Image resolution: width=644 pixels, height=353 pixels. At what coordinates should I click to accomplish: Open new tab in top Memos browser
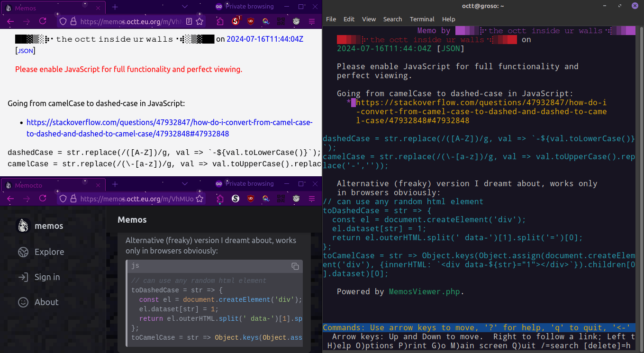click(x=115, y=7)
